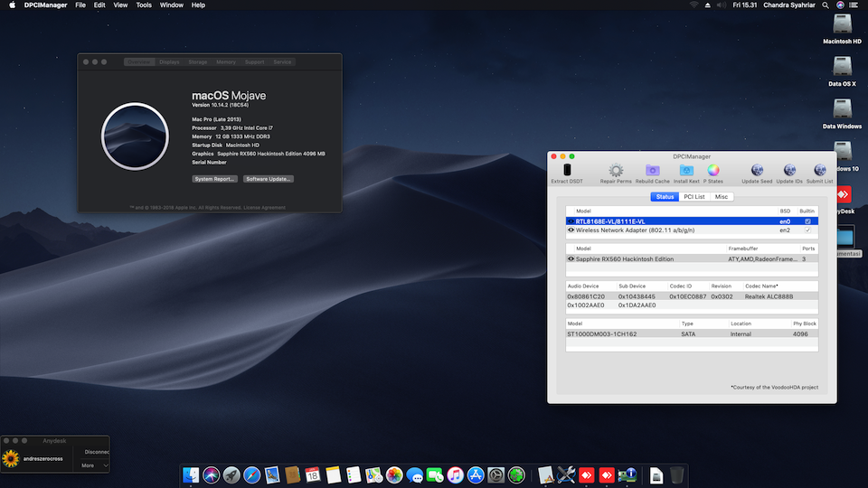Toggle the Builtin checkbox for en2
Viewport: 868px width, 488px height.
pos(807,230)
